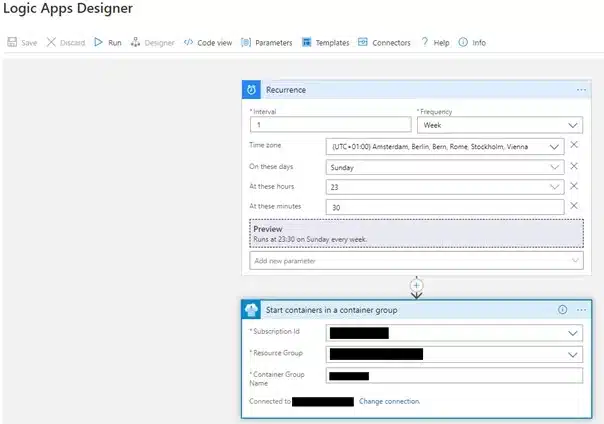Open the Recurrence card ellipsis menu
This screenshot has width=604, height=424.
581,90
